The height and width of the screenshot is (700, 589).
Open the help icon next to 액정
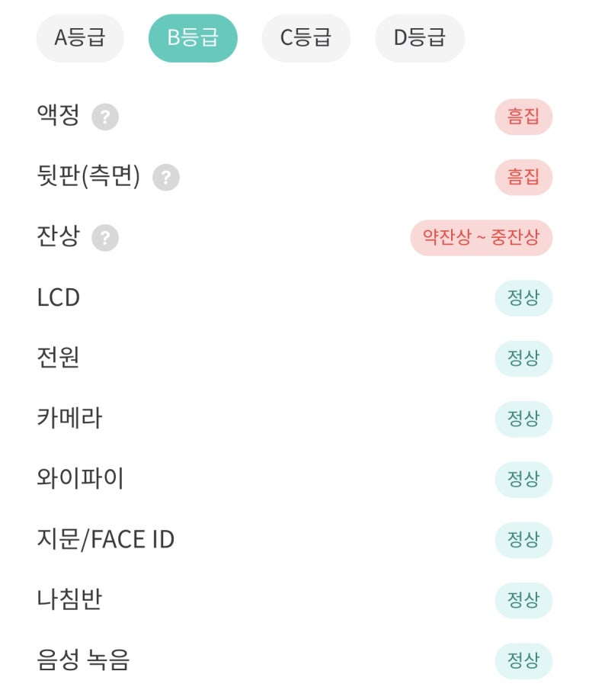pyautogui.click(x=105, y=117)
